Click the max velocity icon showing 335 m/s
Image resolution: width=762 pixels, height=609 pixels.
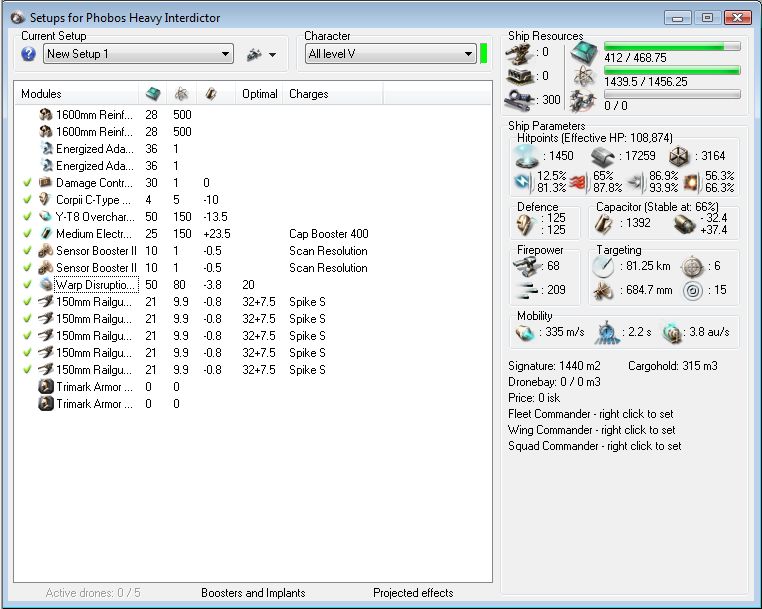coord(525,333)
